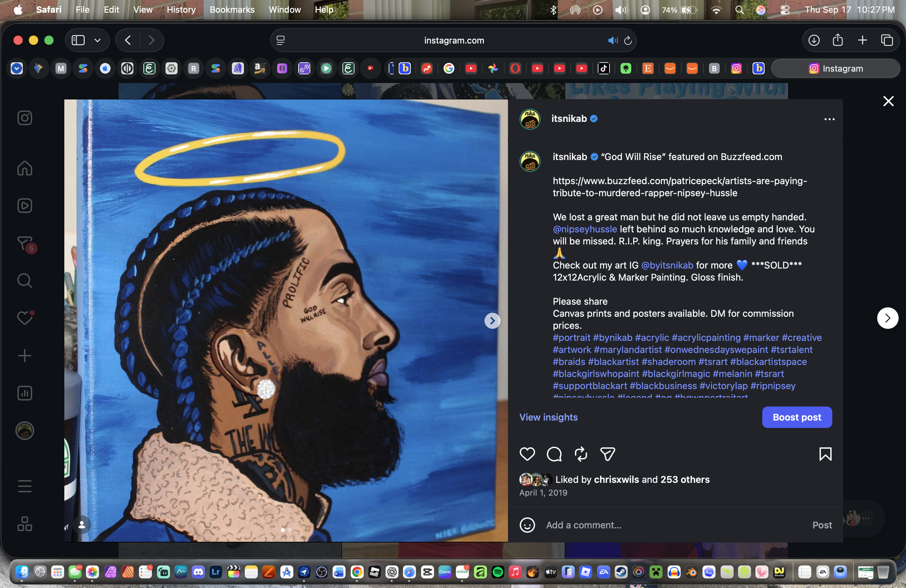Create a new post with plus icon
This screenshot has width=906, height=588.
coord(25,356)
